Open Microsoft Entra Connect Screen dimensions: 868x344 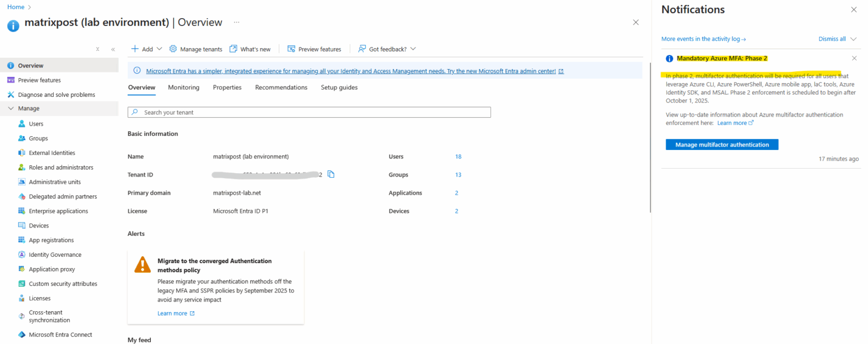tap(60, 334)
